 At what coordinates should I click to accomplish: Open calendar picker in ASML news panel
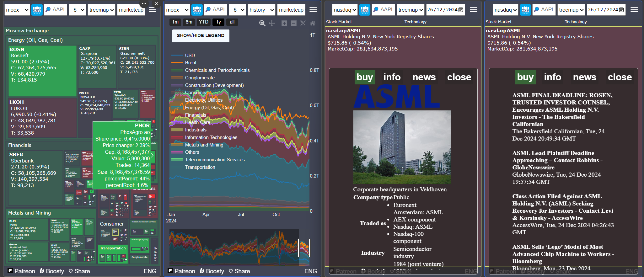[x=621, y=10]
